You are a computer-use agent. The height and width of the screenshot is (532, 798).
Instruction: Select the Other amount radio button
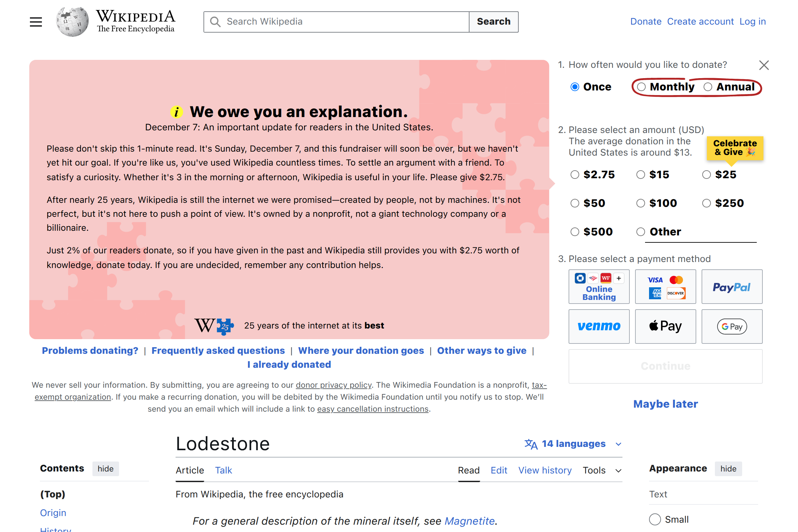click(x=641, y=232)
